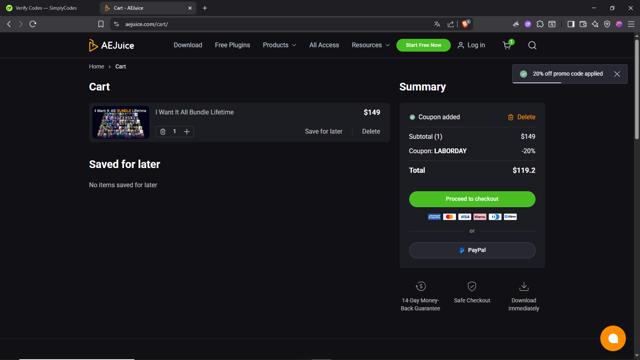Switch to Verify Codes SimplyCodes tab

45,8
